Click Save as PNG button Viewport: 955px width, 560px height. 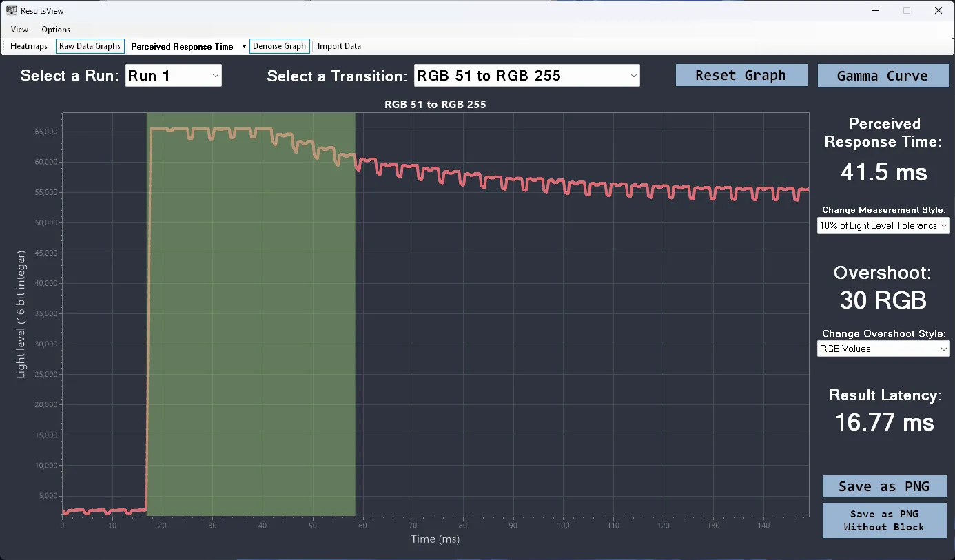click(x=884, y=486)
